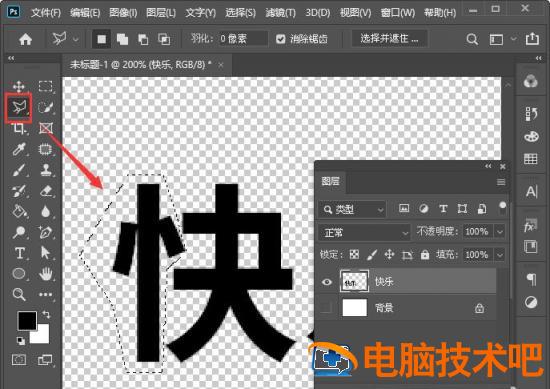
Task: Open the extra tools ellipsis button
Action: [x=46, y=295]
